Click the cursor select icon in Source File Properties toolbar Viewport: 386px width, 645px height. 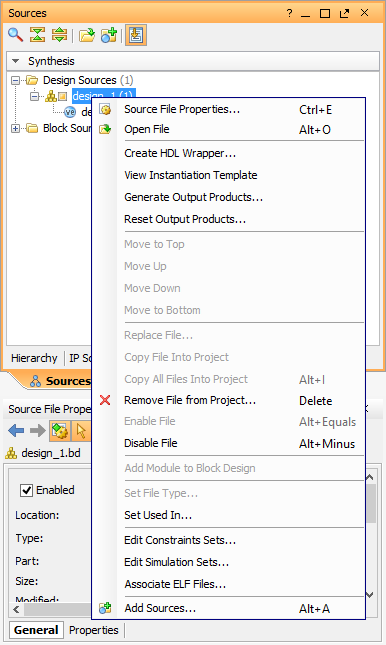[x=81, y=431]
